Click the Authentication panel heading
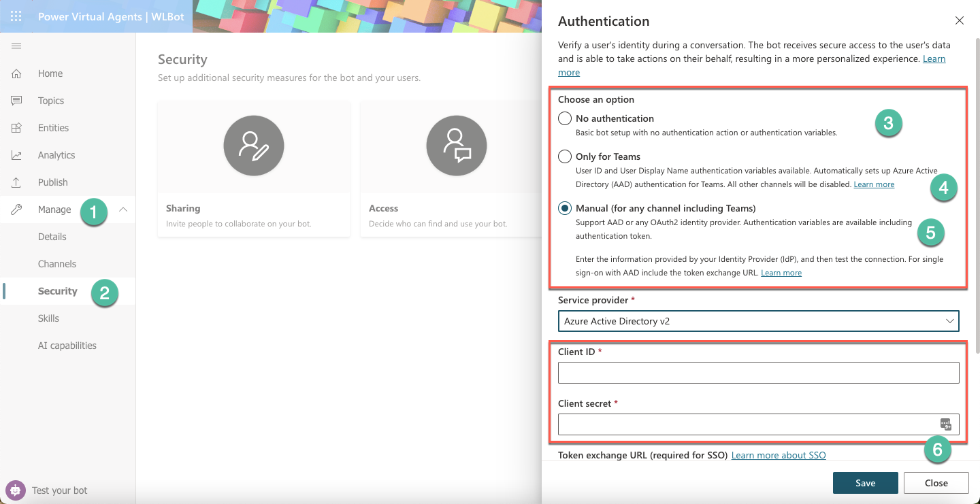The height and width of the screenshot is (504, 980). 604,21
